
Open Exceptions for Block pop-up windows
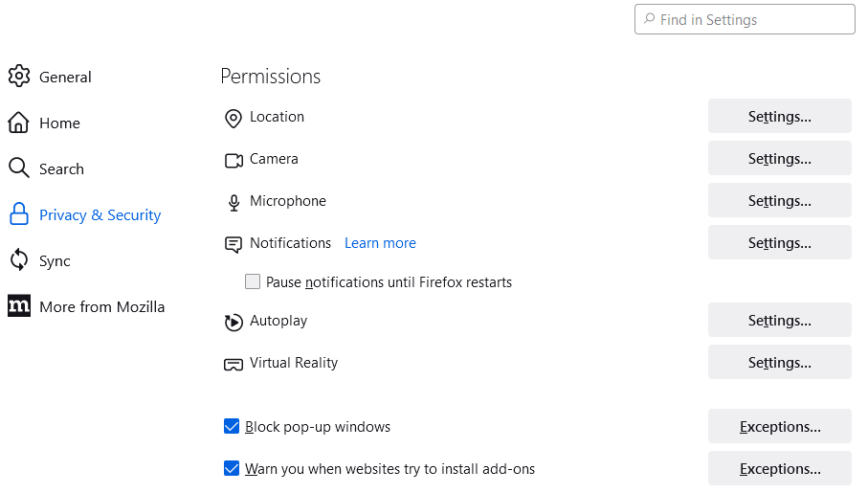(x=779, y=427)
